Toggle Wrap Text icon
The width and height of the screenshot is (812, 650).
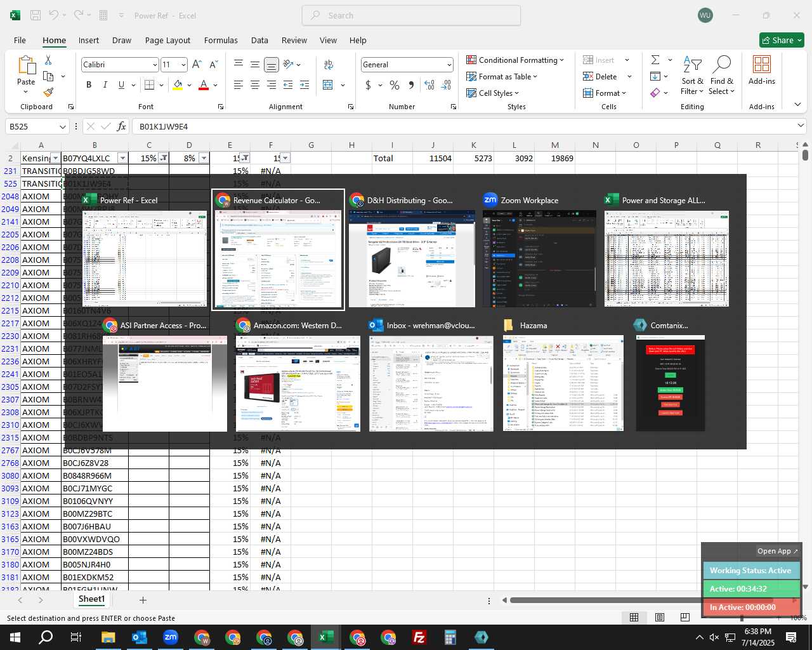click(x=329, y=64)
